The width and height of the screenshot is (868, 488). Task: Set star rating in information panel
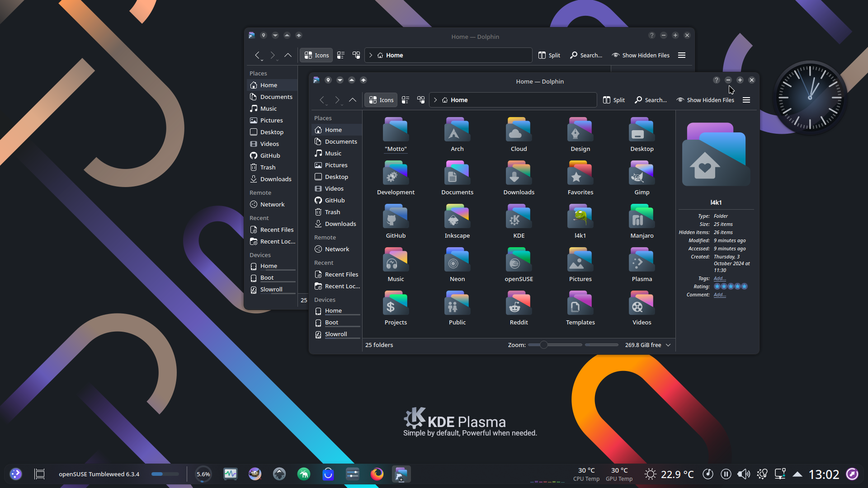(x=731, y=286)
